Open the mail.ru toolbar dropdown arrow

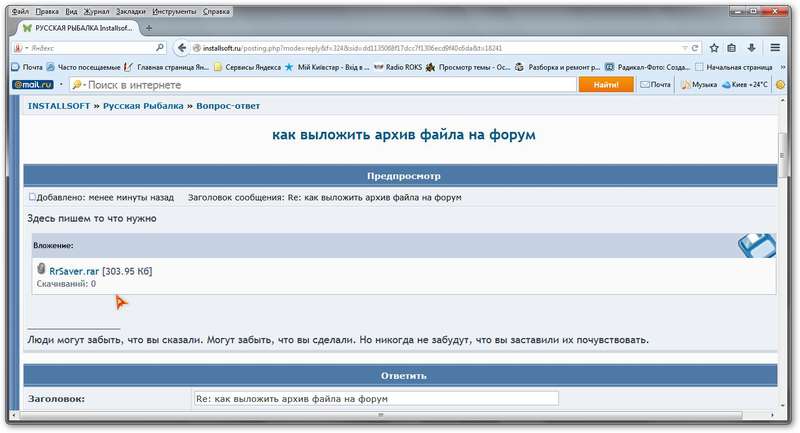pos(61,85)
